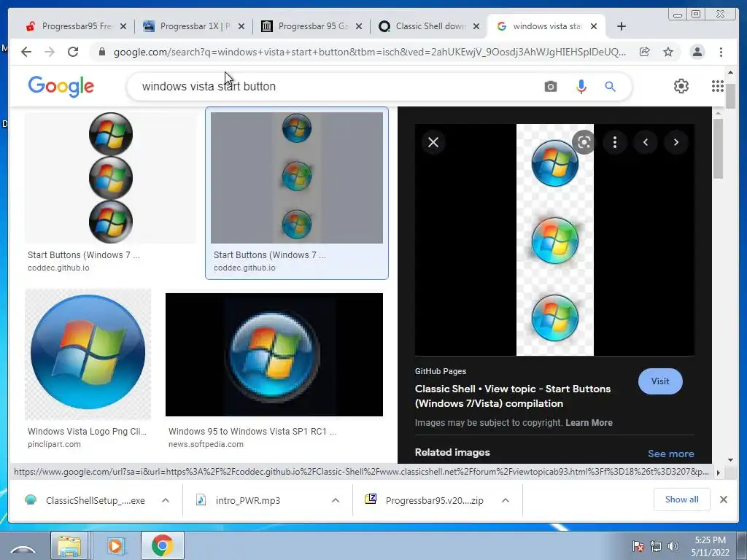Image resolution: width=747 pixels, height=560 pixels.
Task: Open downloaded ClassicShellSetup exe file
Action: 85,500
